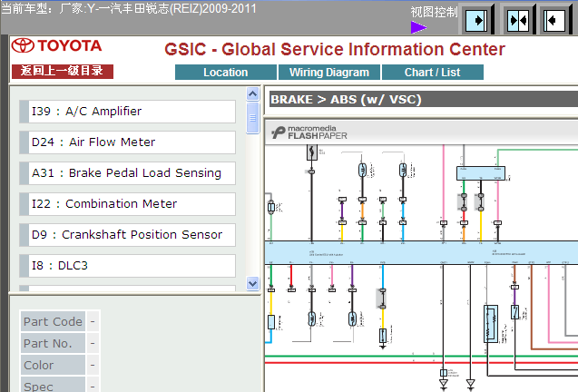The image size is (578, 392).
Task: Click the right-arrow view control icon
Action: tap(476, 20)
